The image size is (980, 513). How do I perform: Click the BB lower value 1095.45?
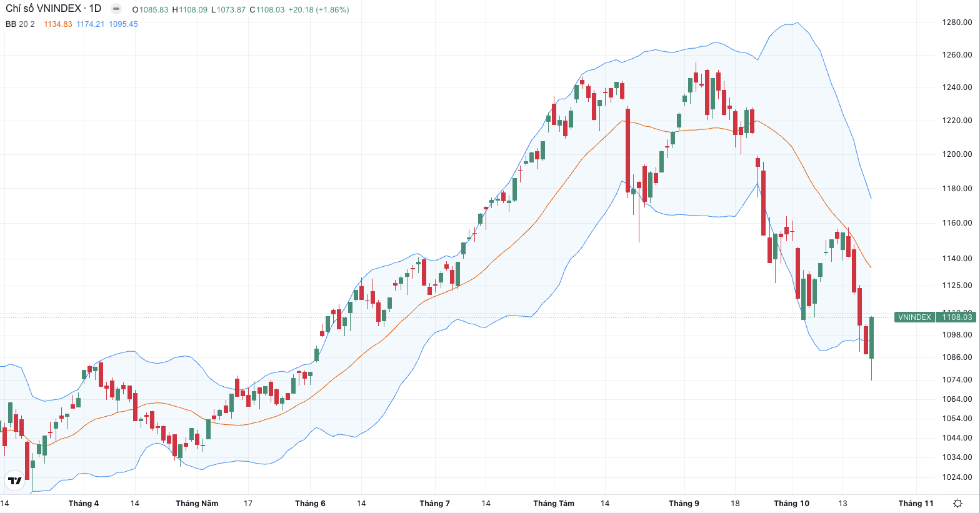pyautogui.click(x=123, y=24)
